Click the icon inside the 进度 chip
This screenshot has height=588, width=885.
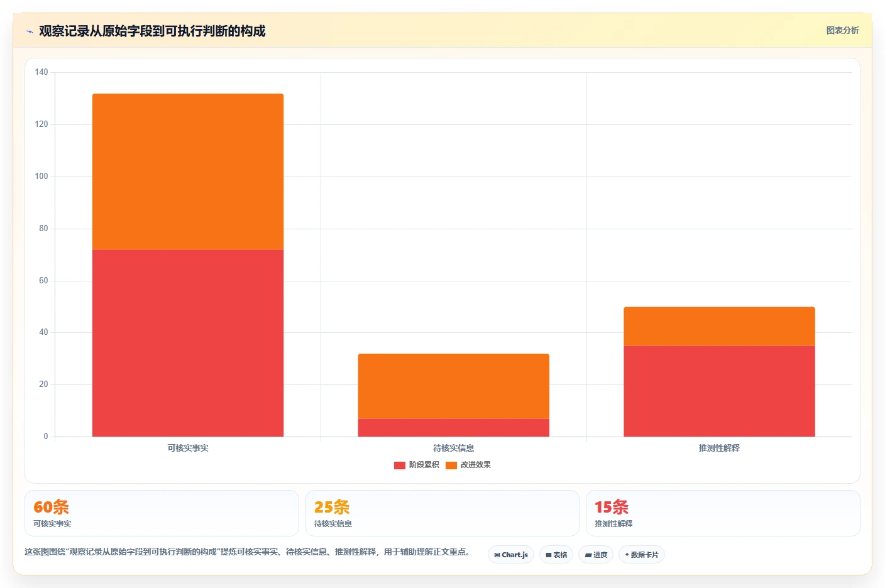point(588,555)
